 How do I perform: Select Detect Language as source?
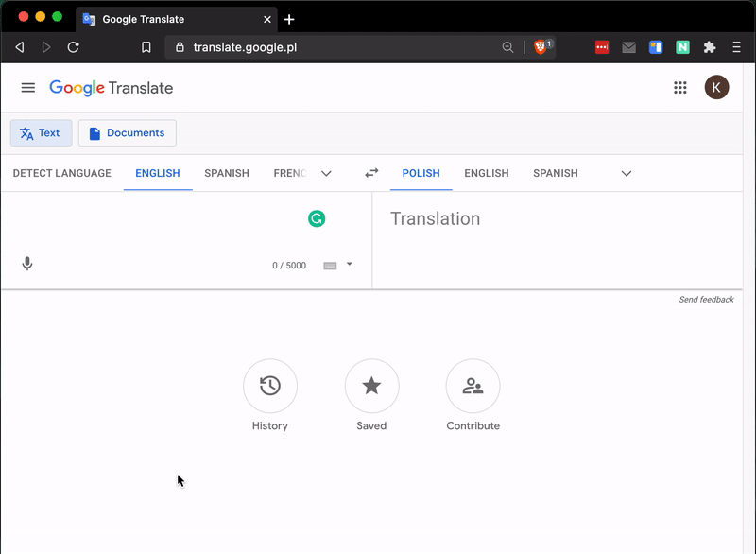(x=61, y=173)
